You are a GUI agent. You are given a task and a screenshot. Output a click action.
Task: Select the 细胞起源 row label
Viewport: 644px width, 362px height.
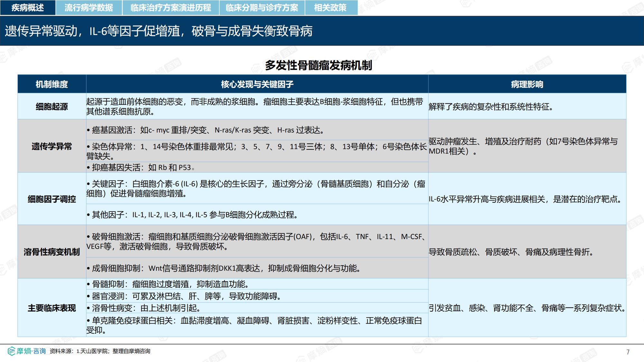[x=52, y=107]
